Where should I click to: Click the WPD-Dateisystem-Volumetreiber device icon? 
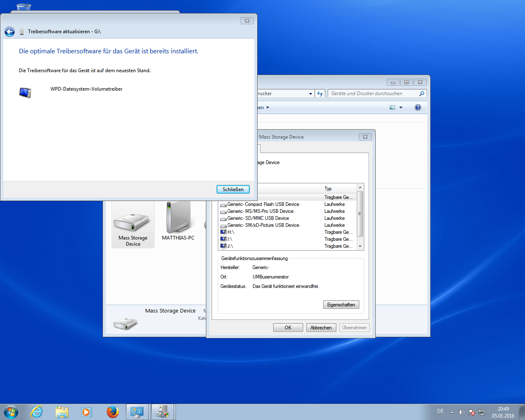pos(25,92)
